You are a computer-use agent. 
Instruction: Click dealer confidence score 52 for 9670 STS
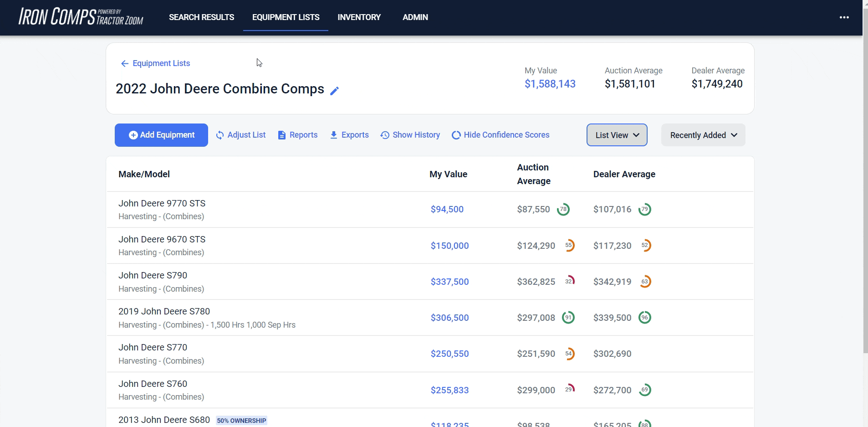pos(645,245)
